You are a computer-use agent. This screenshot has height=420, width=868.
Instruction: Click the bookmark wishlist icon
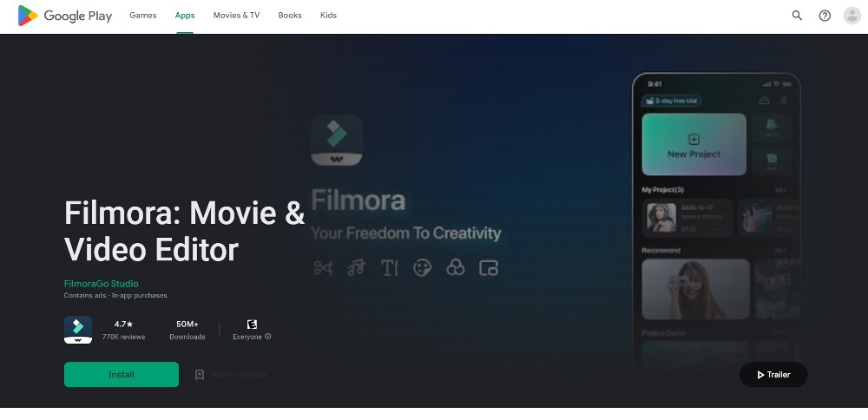[200, 375]
